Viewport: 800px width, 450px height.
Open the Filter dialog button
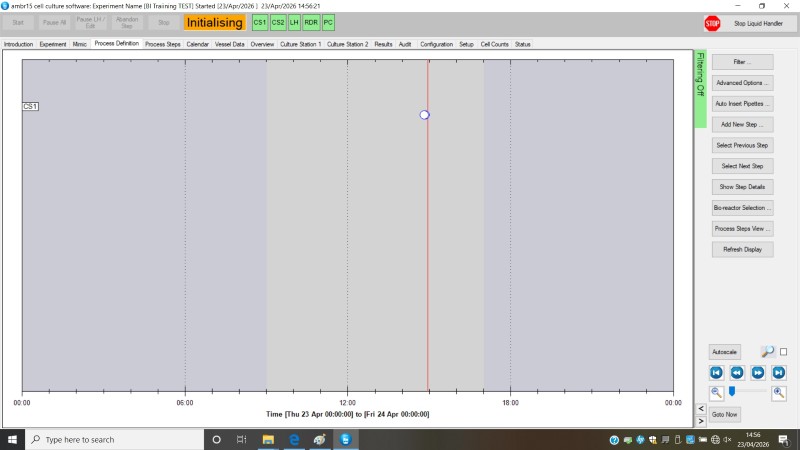(742, 62)
